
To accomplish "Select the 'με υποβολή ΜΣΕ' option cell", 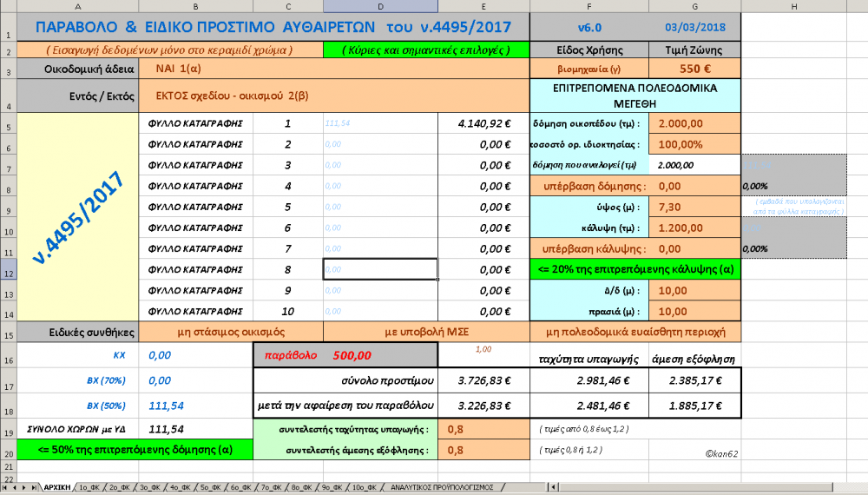I will pos(425,332).
